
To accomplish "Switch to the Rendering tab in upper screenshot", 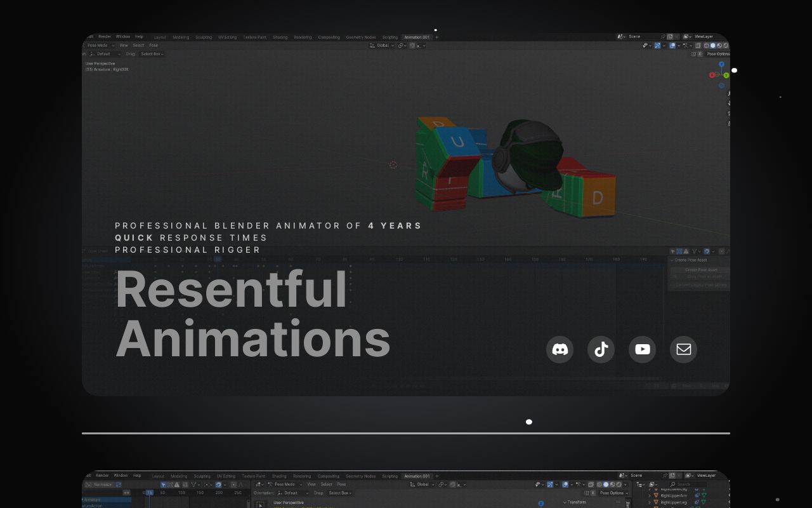I will 303,37.
